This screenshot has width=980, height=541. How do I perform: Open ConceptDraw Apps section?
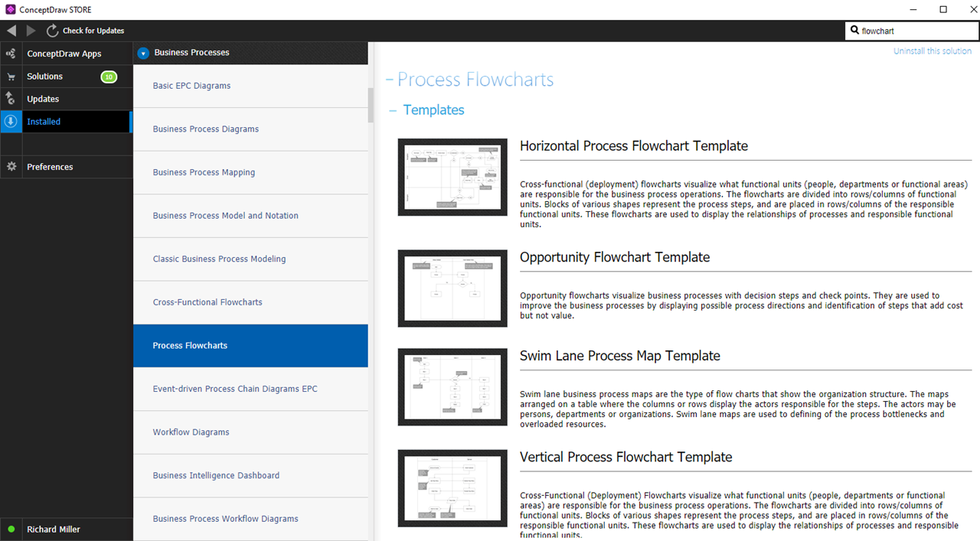(x=67, y=54)
